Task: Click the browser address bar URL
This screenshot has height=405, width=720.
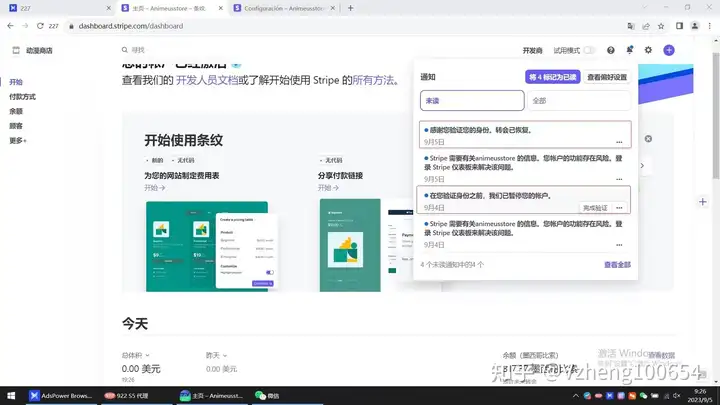Action: [x=130, y=26]
